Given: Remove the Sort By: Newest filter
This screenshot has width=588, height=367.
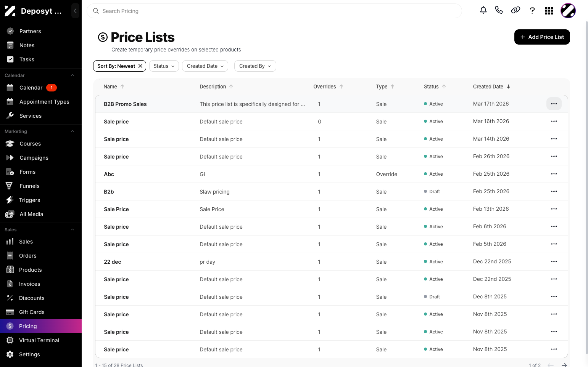Looking at the screenshot, I should pyautogui.click(x=140, y=66).
